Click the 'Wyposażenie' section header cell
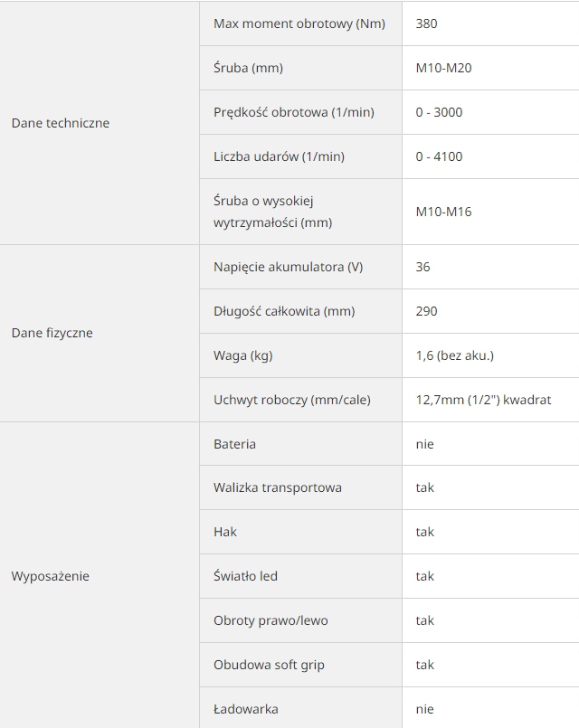This screenshot has height=728, width=579. (51, 576)
